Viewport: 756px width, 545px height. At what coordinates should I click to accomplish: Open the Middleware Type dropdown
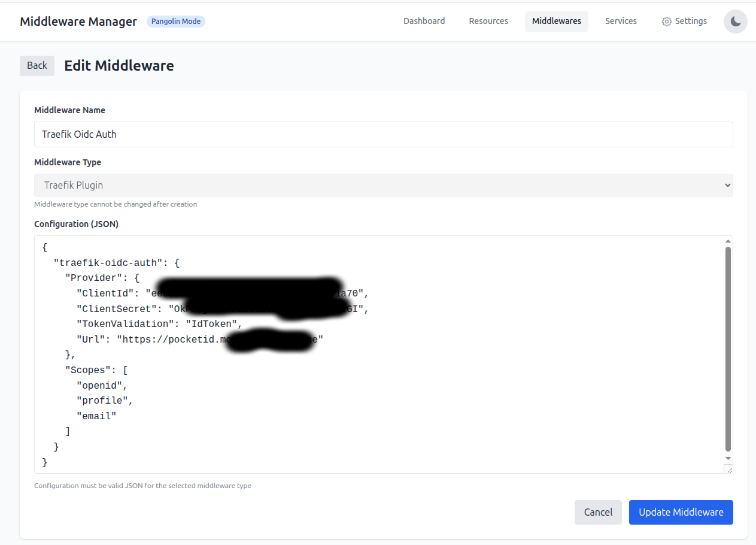[384, 185]
